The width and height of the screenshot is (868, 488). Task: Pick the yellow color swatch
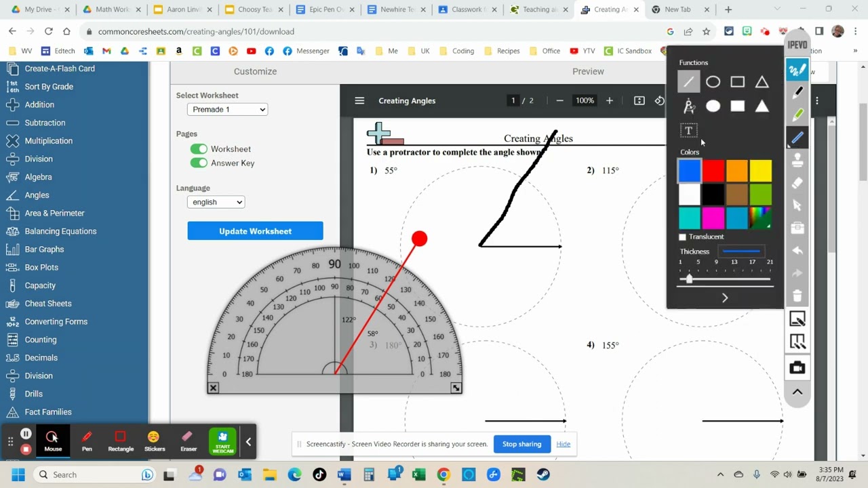(x=761, y=171)
